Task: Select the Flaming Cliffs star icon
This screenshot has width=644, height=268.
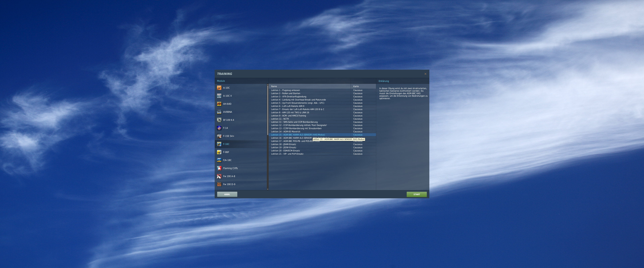Action: pyautogui.click(x=219, y=168)
